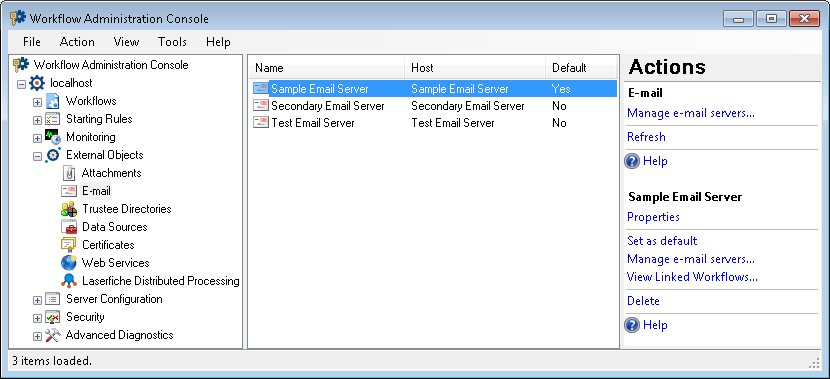Click the Attachments paperclip icon
The image size is (830, 379).
pos(69,173)
